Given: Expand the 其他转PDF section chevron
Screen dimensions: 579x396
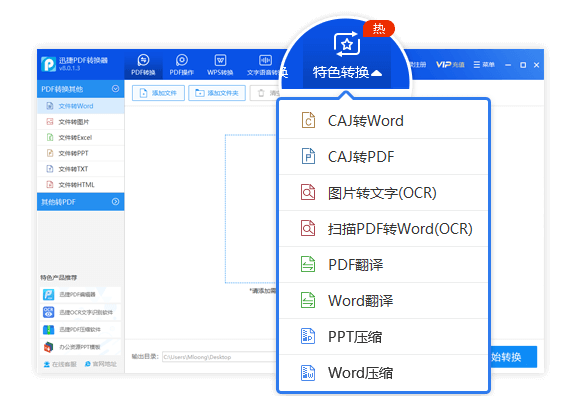Looking at the screenshot, I should point(116,202).
